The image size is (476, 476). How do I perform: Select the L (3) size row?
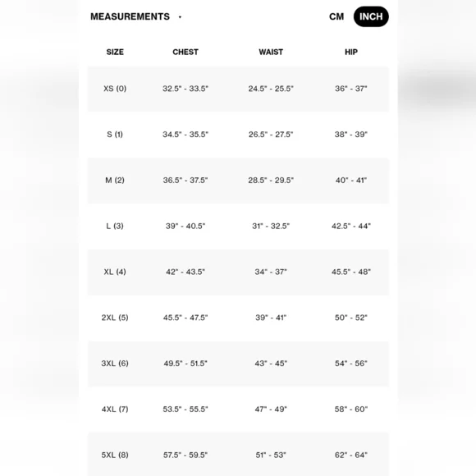(238, 227)
